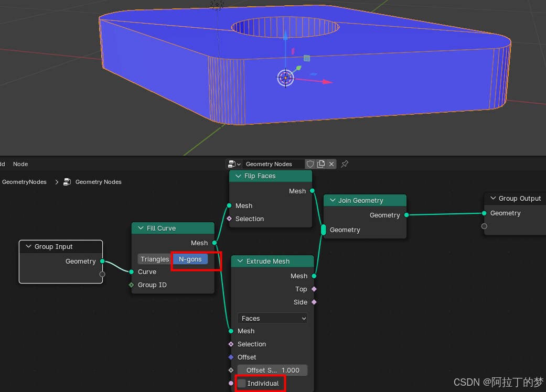Image resolution: width=546 pixels, height=392 pixels.
Task: Click the 3D cursor in the viewport
Action: 285,78
